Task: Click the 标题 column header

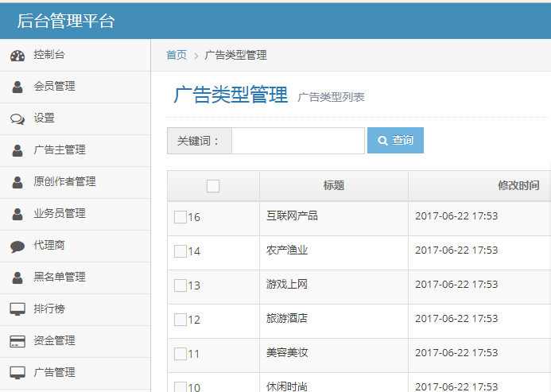Action: (x=334, y=185)
